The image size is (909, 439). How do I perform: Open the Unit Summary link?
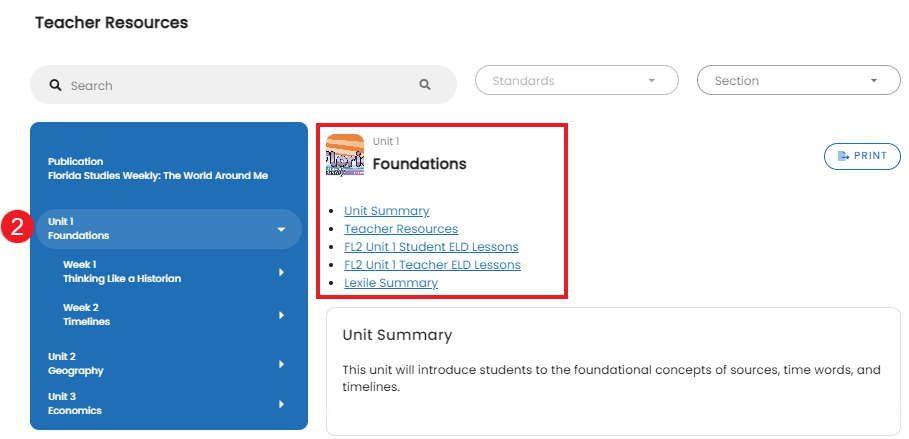tap(387, 211)
